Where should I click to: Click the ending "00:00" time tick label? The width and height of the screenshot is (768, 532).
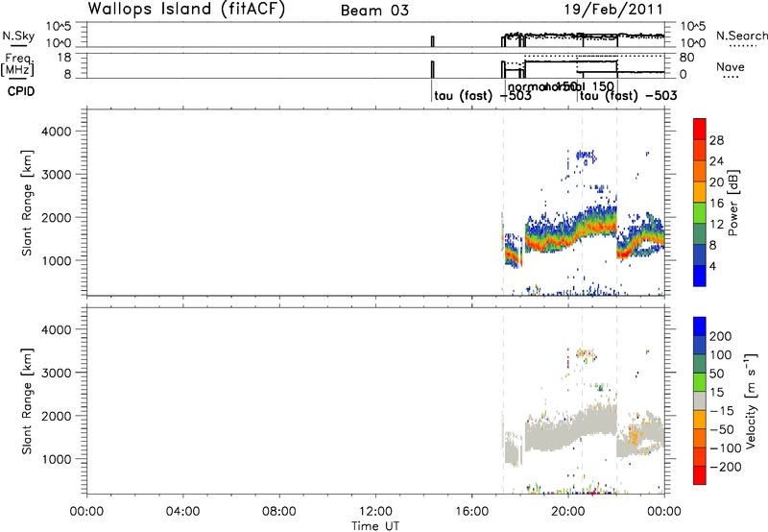click(663, 512)
